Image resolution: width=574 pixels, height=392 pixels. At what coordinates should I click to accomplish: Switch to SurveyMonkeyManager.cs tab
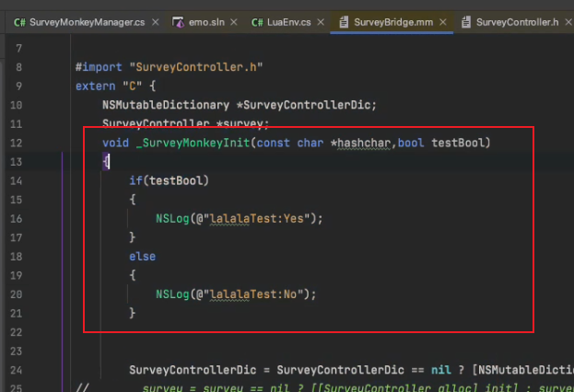point(87,22)
